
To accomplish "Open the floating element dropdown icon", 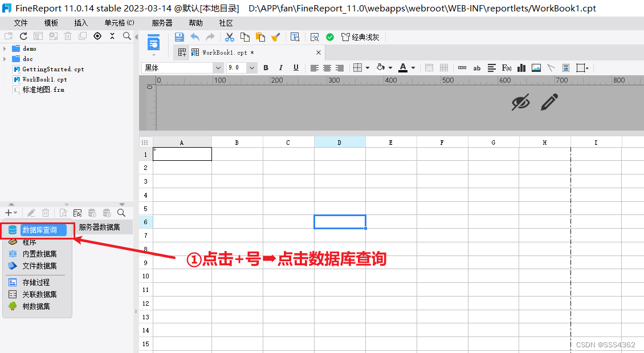I will (582, 68).
